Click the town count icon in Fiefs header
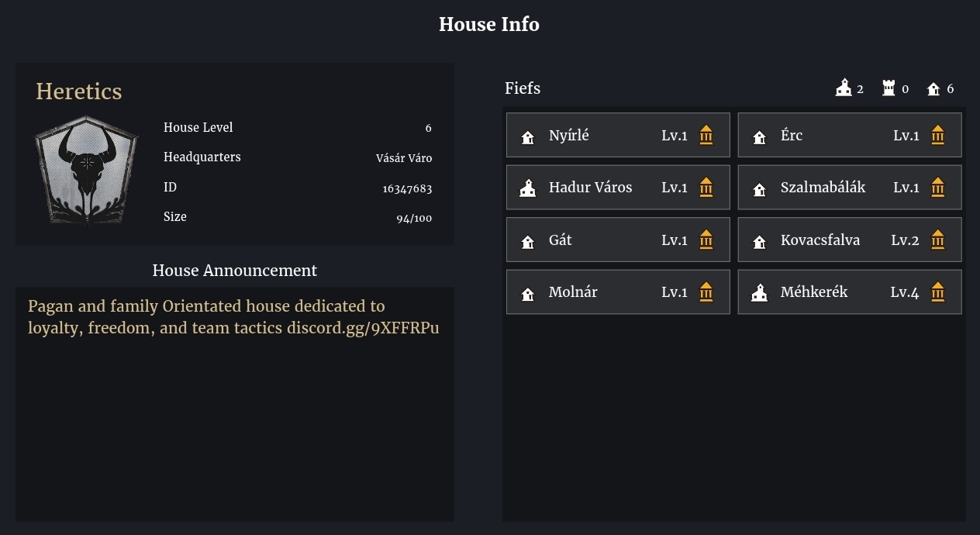The width and height of the screenshot is (980, 535). (844, 88)
